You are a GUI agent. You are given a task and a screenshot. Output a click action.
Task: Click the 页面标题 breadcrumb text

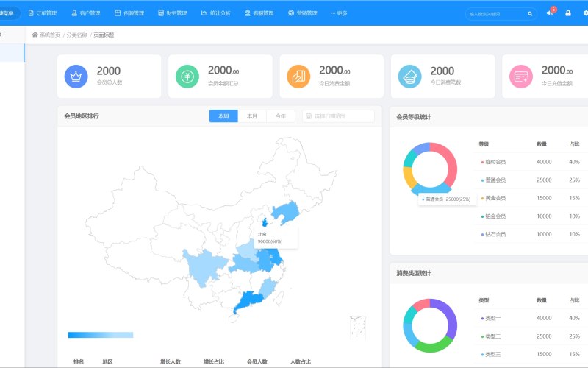[104, 35]
